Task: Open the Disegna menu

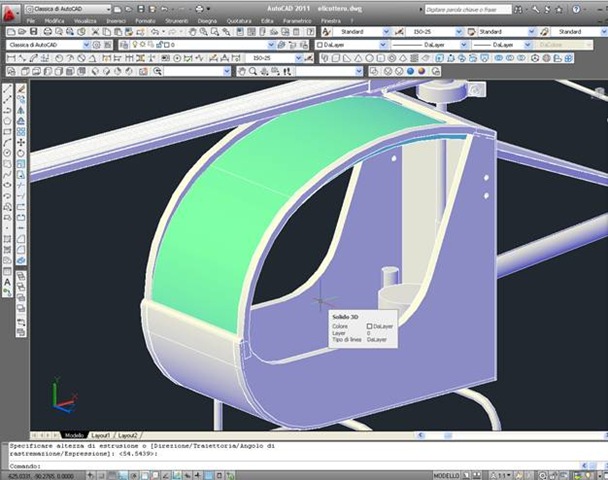Action: (x=206, y=20)
